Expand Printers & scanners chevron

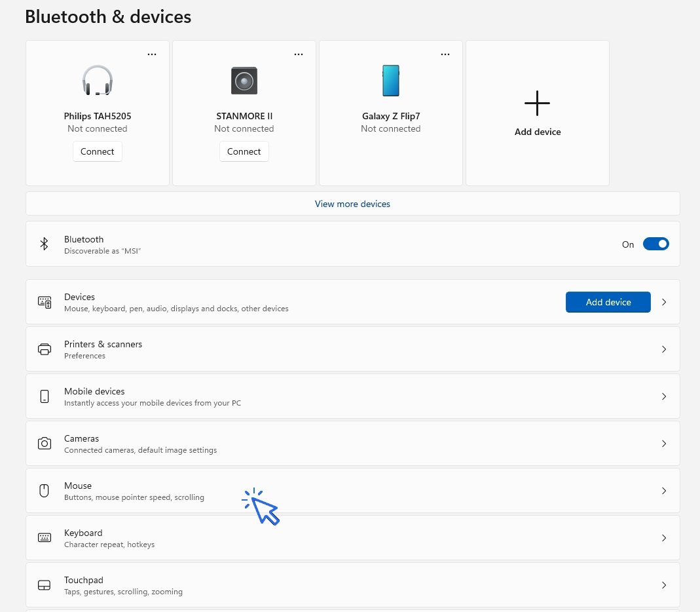pyautogui.click(x=664, y=349)
